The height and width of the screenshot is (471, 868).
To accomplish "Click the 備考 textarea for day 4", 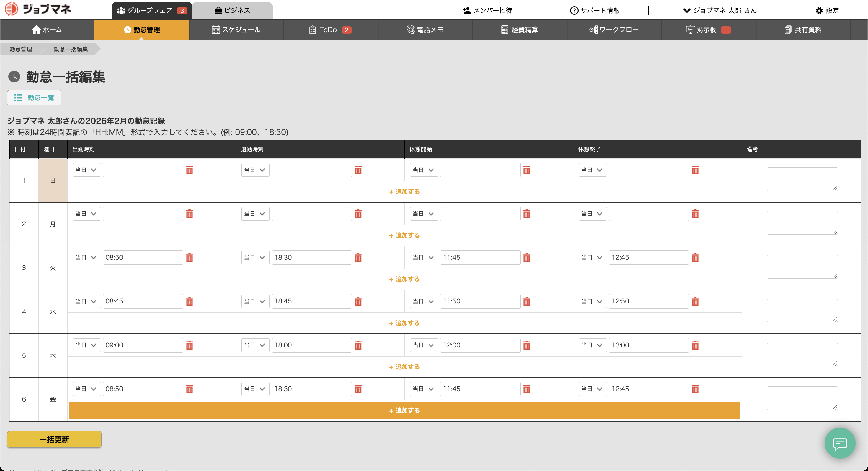I will click(x=802, y=310).
